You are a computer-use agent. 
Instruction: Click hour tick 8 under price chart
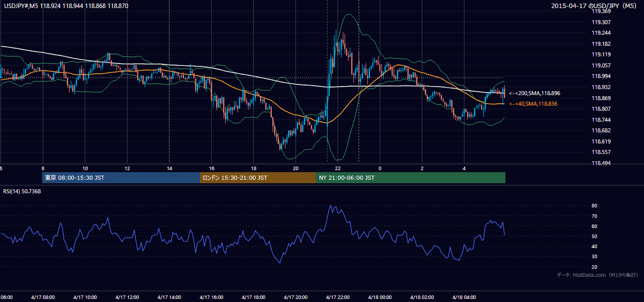point(43,168)
